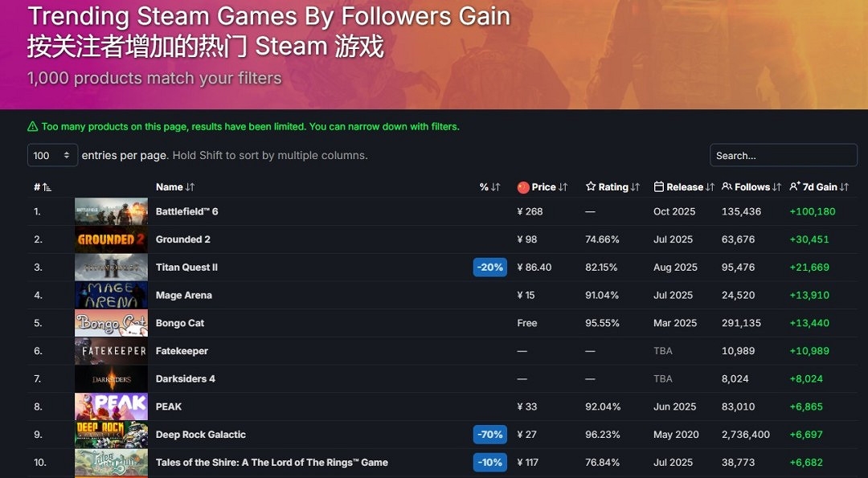Open the Deep Rock Galactic link
868x478 pixels.
click(201, 435)
